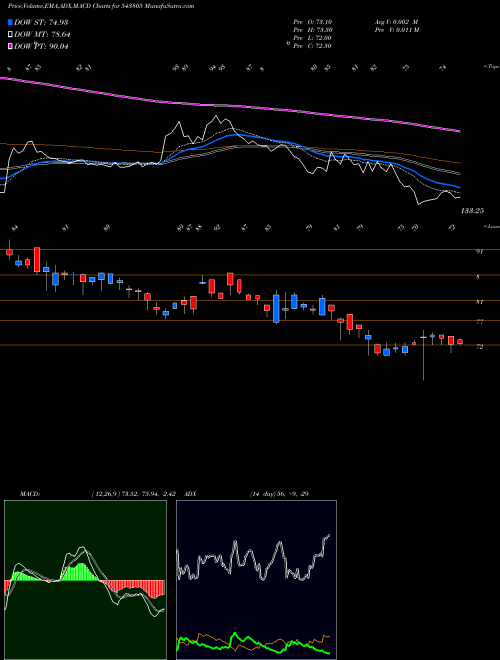Click the Pre L: 72.00 value
500x660 pixels.
(x=313, y=38)
